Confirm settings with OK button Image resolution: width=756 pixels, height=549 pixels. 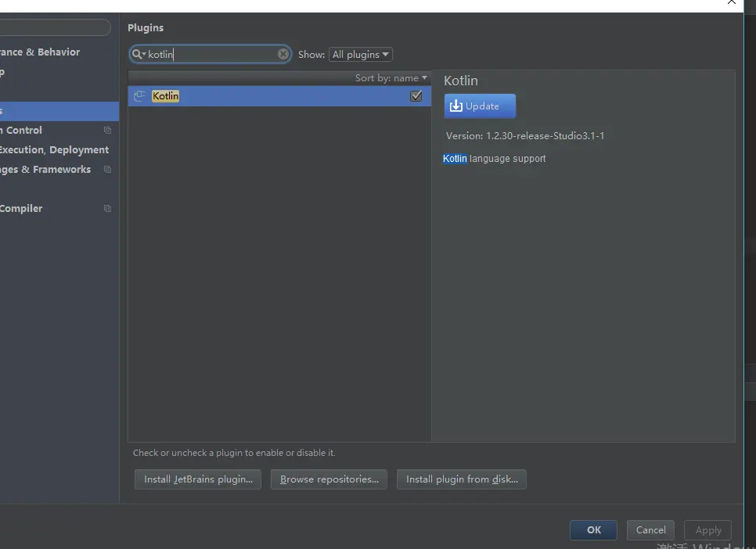(x=593, y=529)
